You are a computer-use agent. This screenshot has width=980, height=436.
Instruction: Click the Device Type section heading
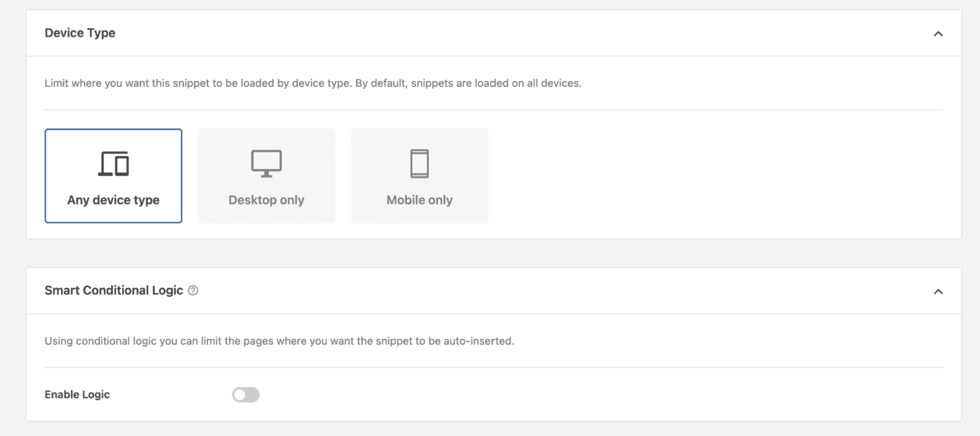[x=80, y=33]
